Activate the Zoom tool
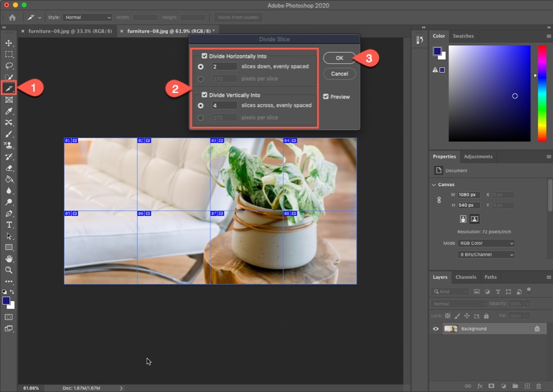The height and width of the screenshot is (392, 553). click(9, 269)
